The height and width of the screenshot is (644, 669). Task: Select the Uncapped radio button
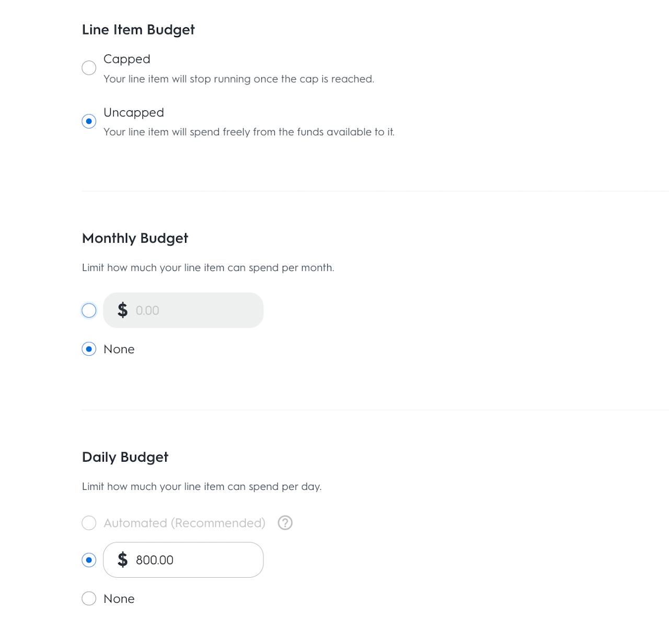click(89, 121)
